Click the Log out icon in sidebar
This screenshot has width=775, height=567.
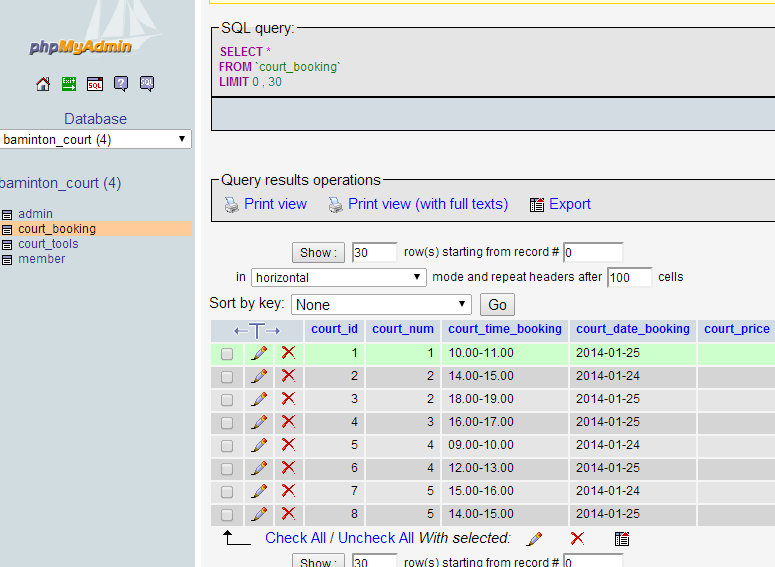point(69,84)
